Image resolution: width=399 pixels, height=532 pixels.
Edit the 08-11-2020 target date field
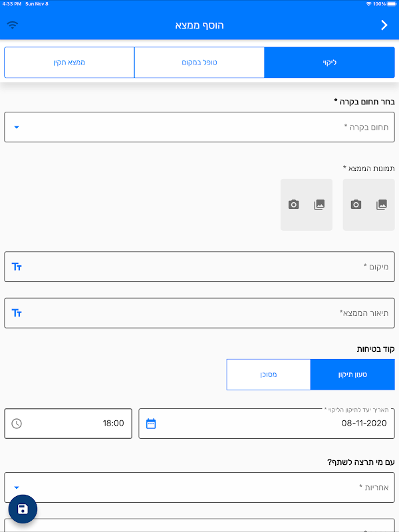point(279,424)
